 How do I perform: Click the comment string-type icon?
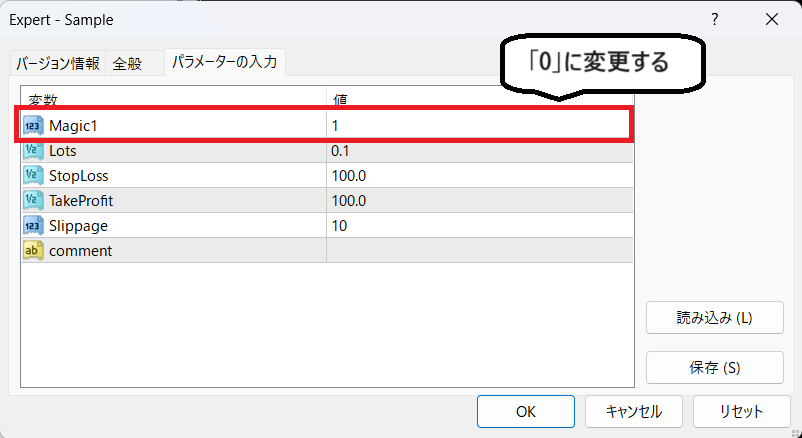point(33,250)
